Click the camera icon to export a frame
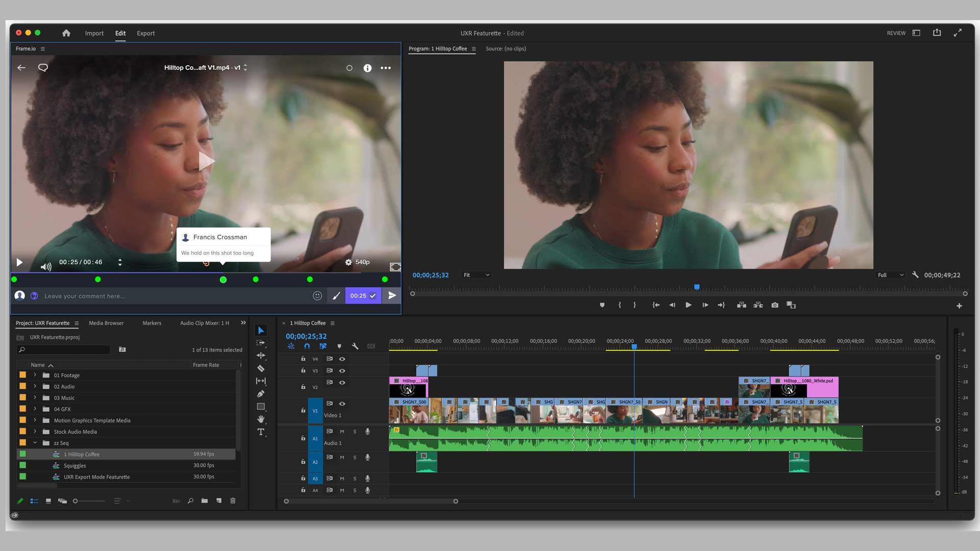Image resolution: width=980 pixels, height=551 pixels. 775,305
